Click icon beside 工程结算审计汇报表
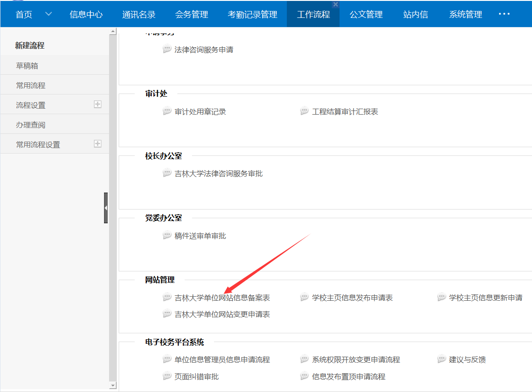Viewport: 532px width, 392px height. pos(305,111)
